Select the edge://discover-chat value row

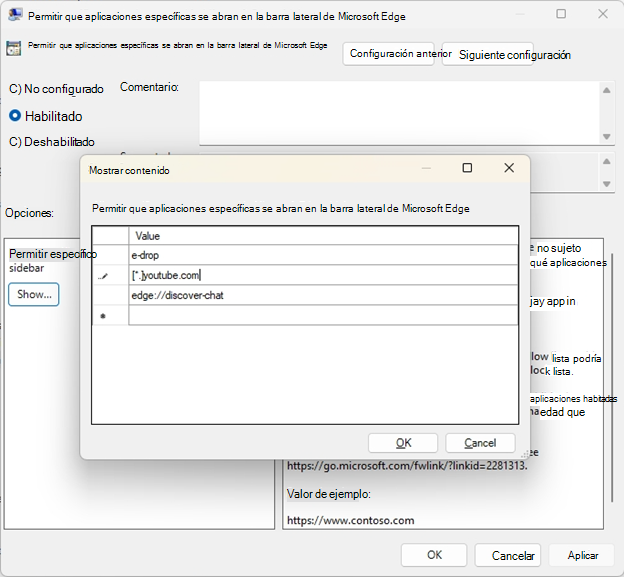click(x=323, y=295)
